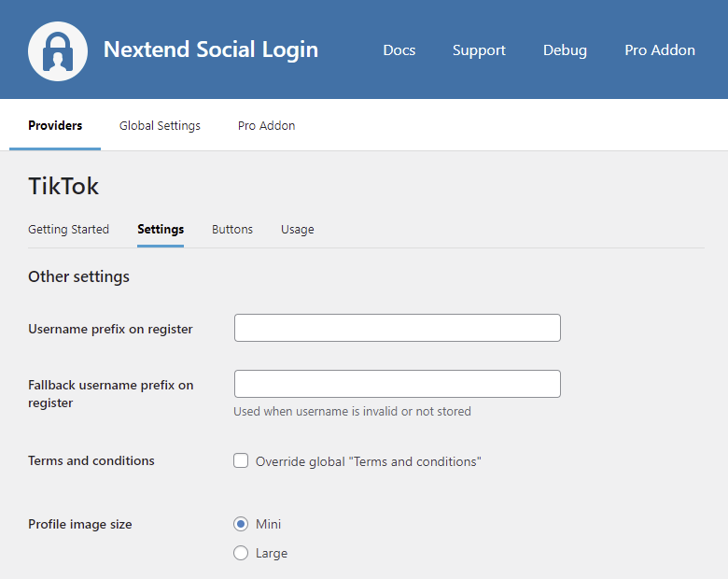This screenshot has height=579, width=728.
Task: Open TikTok Getting Started sub-tab
Action: (68, 229)
